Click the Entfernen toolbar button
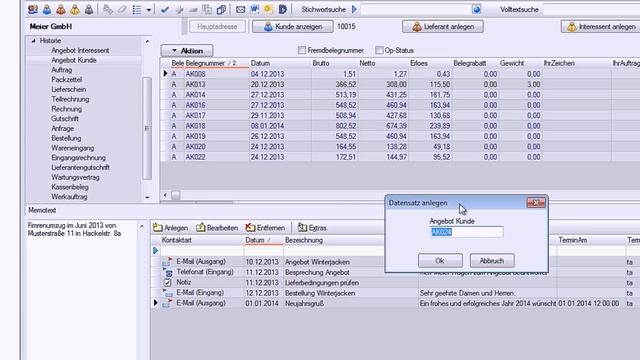 coord(265,228)
